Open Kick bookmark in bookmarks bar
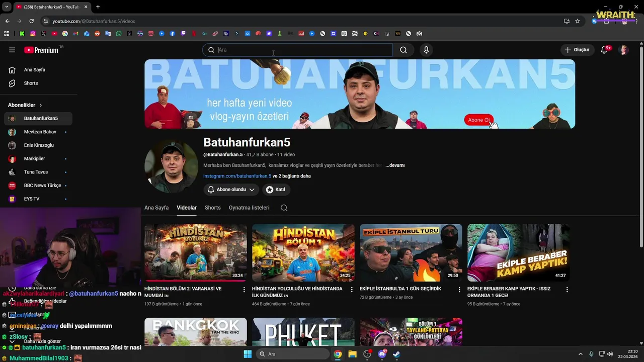 [x=22, y=34]
